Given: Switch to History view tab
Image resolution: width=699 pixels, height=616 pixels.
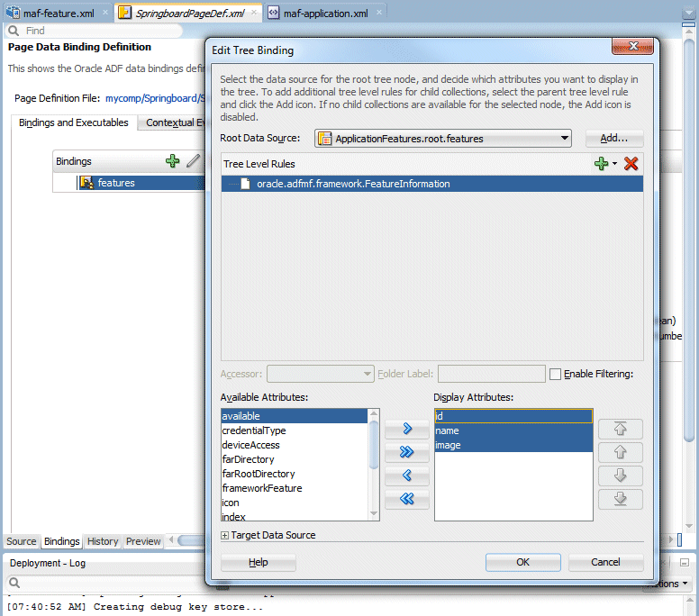Looking at the screenshot, I should [x=103, y=541].
